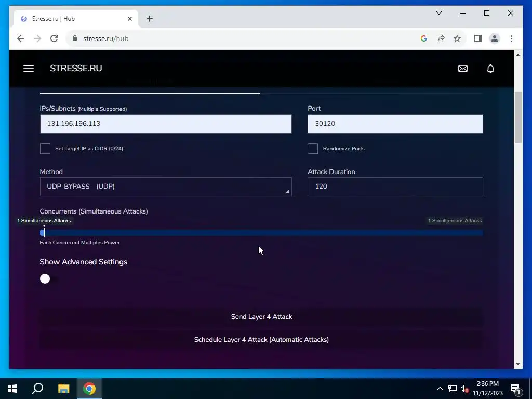This screenshot has width=532, height=399.
Task: Go back to the previous page
Action: 21,38
